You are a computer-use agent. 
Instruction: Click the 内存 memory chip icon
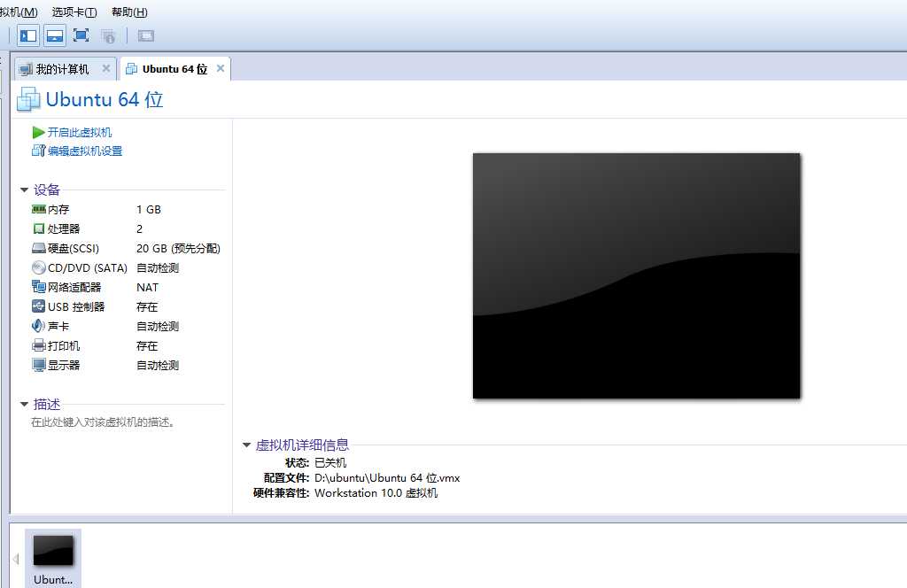39,209
